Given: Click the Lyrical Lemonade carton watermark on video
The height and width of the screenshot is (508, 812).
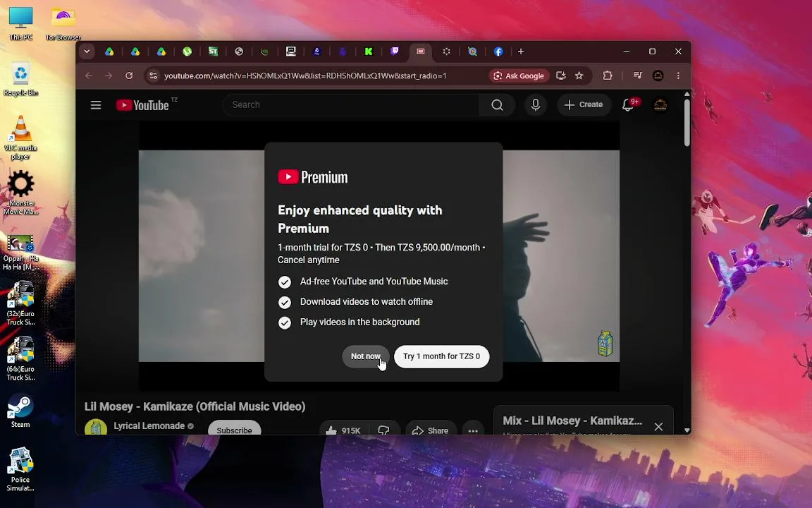Looking at the screenshot, I should pyautogui.click(x=605, y=343).
